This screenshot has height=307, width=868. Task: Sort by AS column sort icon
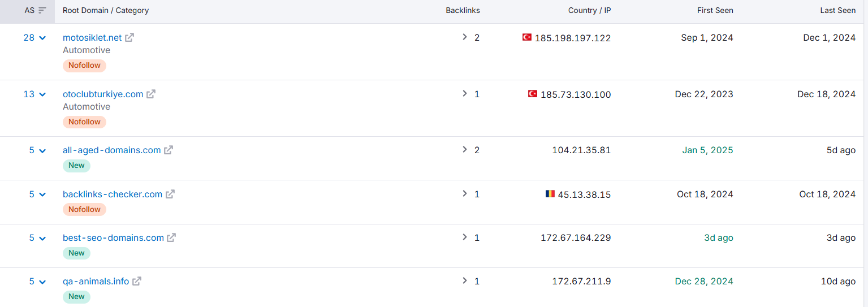[x=42, y=10]
